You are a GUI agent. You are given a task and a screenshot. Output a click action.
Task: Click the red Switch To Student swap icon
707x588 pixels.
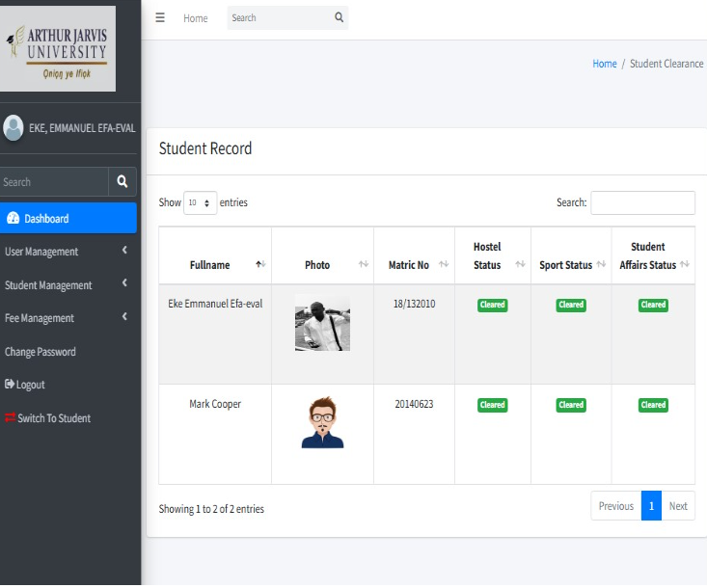click(10, 417)
